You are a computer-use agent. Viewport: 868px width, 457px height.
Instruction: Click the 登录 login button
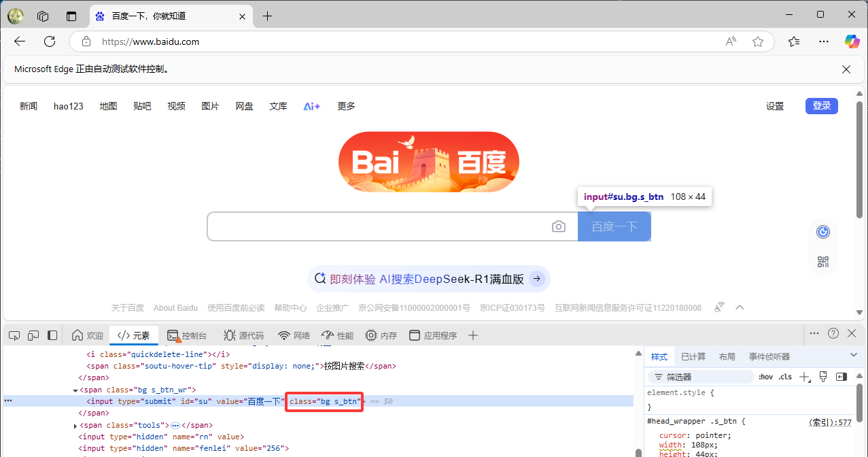pos(822,105)
